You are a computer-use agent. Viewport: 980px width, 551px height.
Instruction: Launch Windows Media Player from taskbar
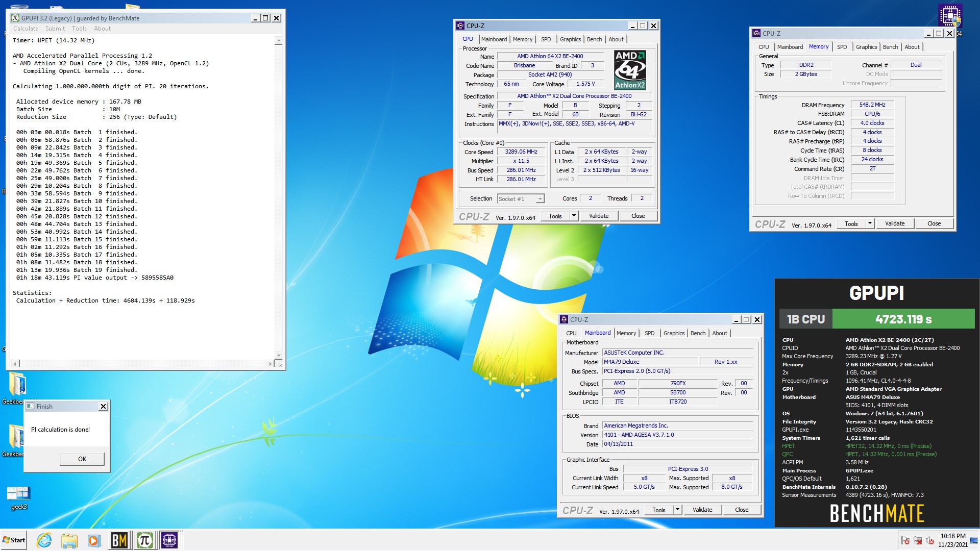93,540
